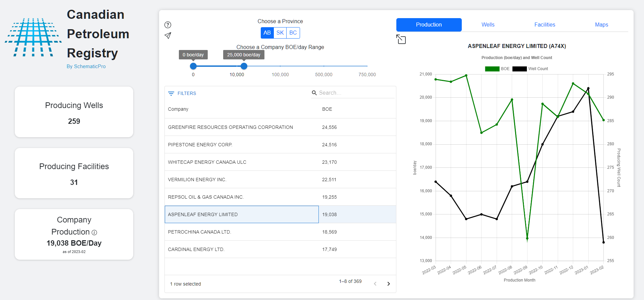Go to next table page arrow

[x=389, y=284]
